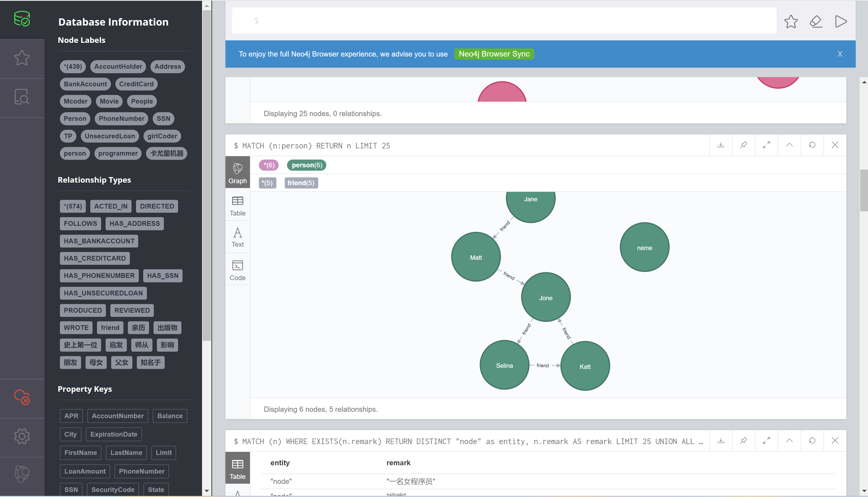Collapse the remark query result frame
This screenshot has width=868, height=497.
pyautogui.click(x=789, y=441)
